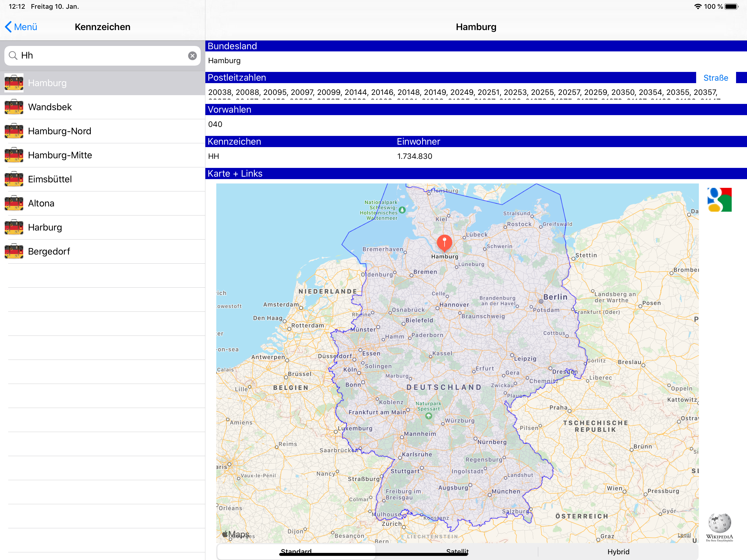The image size is (747, 560).
Task: Tap the Kennzeichen value HH
Action: click(214, 156)
